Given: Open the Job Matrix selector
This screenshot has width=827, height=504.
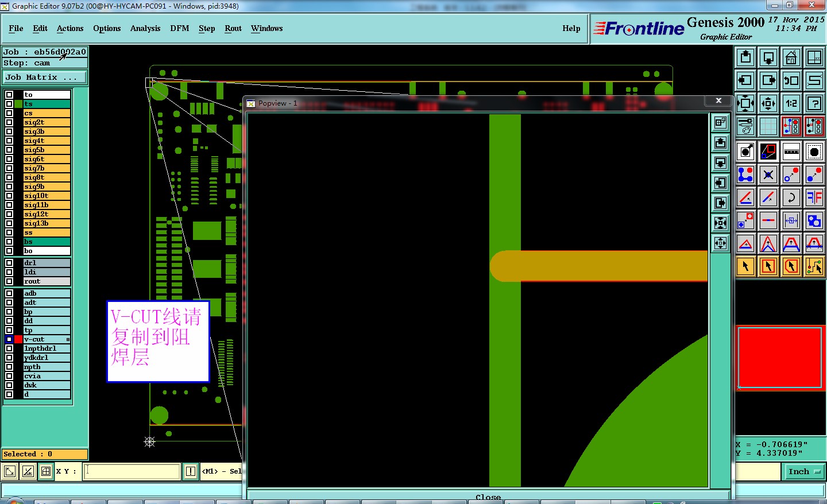Looking at the screenshot, I should 45,77.
